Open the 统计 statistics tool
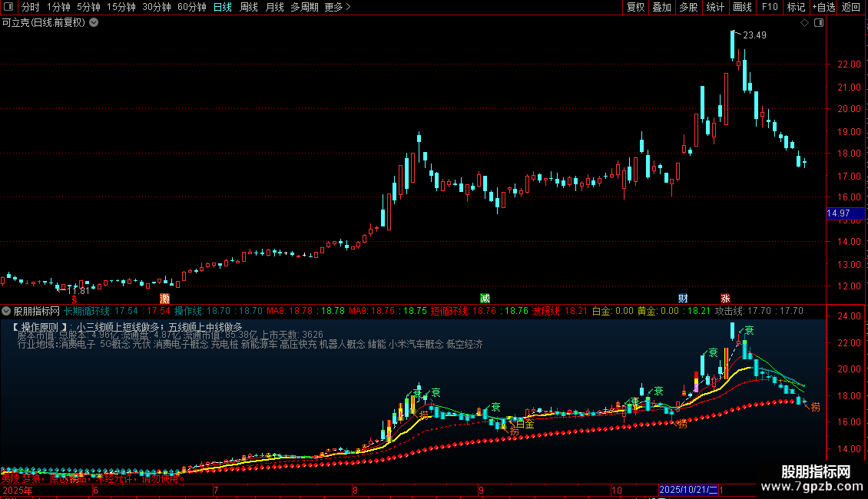The image size is (868, 499). pos(715,7)
